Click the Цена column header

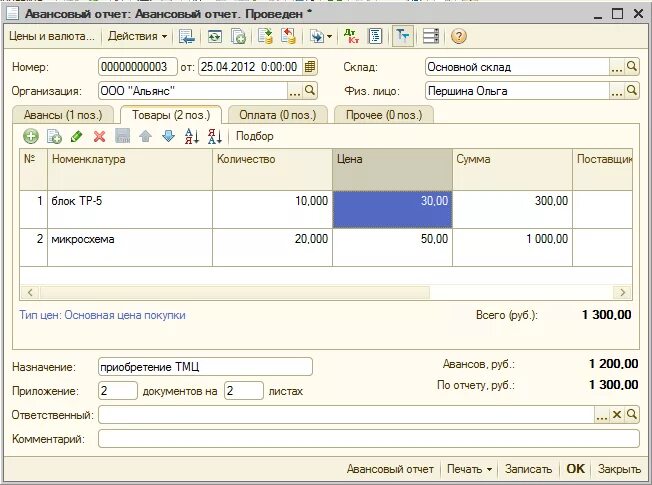[x=392, y=170]
